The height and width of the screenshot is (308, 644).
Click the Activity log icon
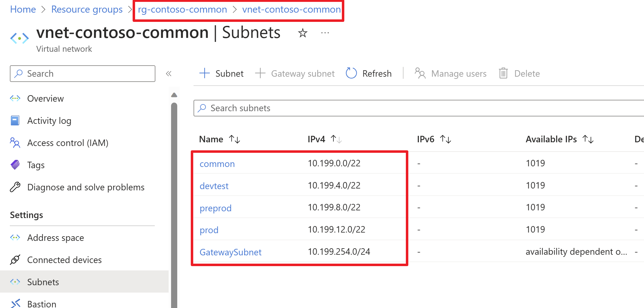[x=15, y=121]
